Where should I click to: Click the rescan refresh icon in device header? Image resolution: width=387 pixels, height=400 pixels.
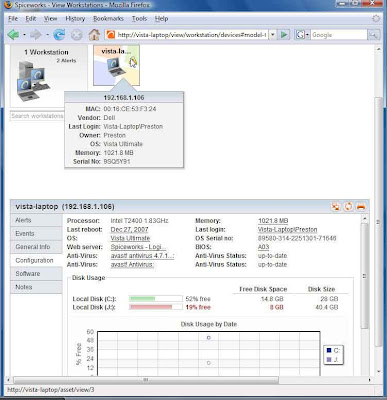point(348,207)
